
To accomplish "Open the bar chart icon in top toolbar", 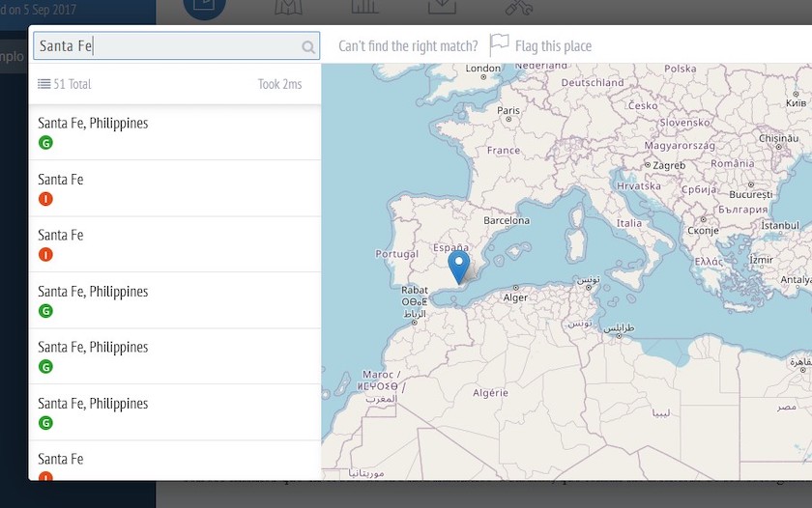I will 364,8.
